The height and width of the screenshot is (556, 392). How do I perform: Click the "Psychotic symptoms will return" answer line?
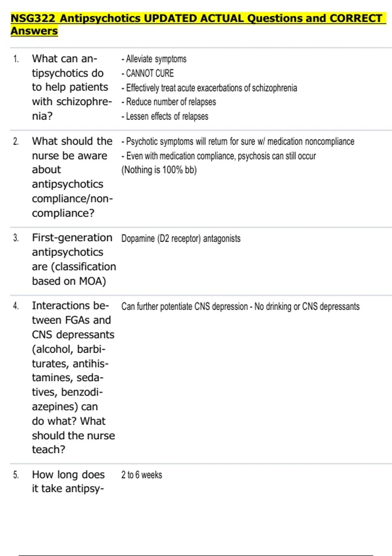tap(238, 142)
